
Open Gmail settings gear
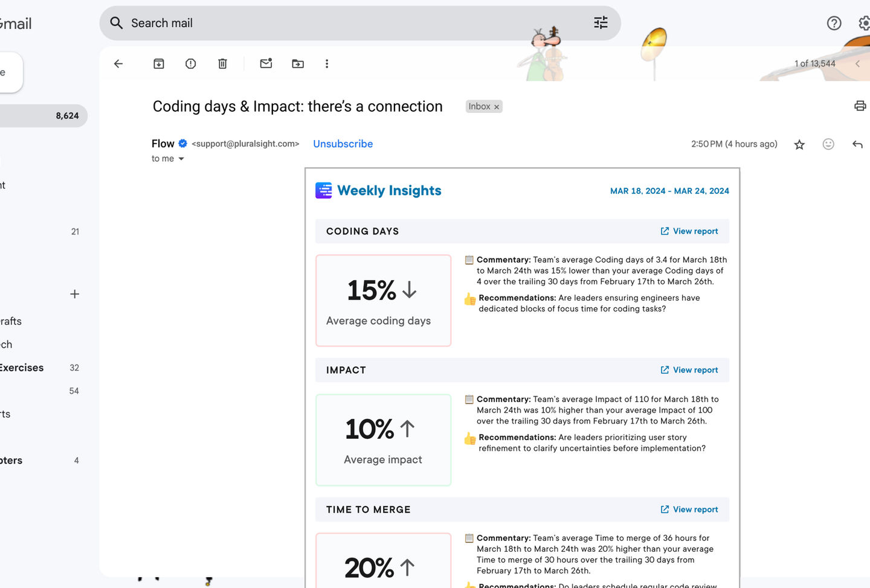865,24
